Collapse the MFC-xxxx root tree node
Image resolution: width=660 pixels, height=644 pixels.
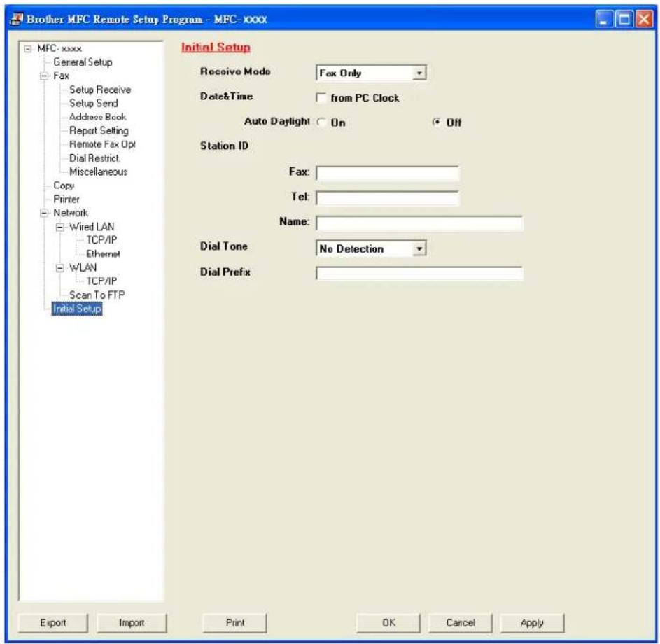point(28,49)
